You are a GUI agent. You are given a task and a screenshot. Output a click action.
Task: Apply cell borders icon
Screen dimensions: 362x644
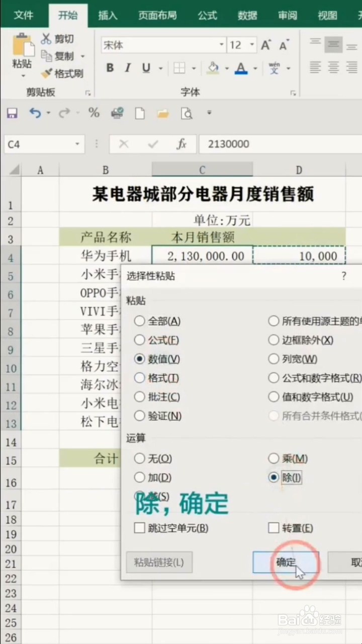click(179, 68)
